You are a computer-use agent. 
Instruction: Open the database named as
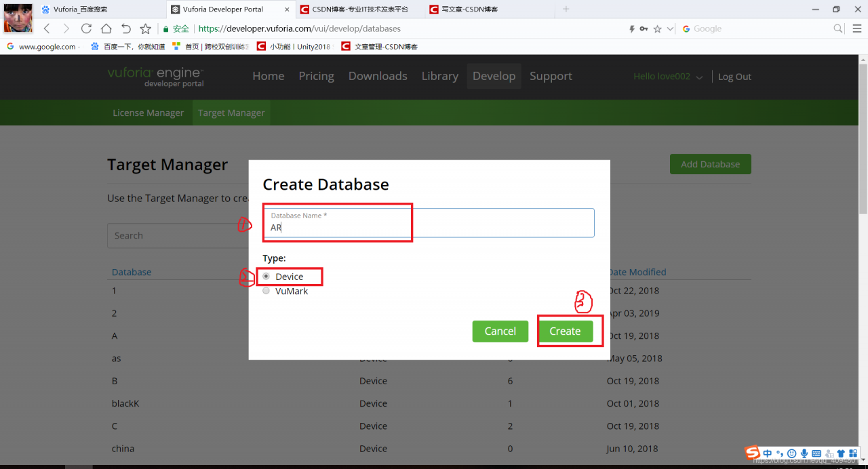pyautogui.click(x=117, y=358)
